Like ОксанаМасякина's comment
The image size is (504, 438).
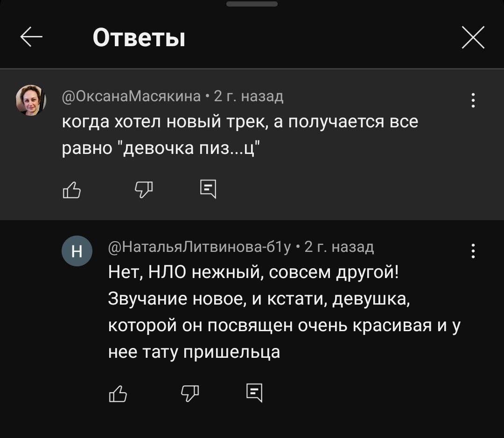point(71,190)
